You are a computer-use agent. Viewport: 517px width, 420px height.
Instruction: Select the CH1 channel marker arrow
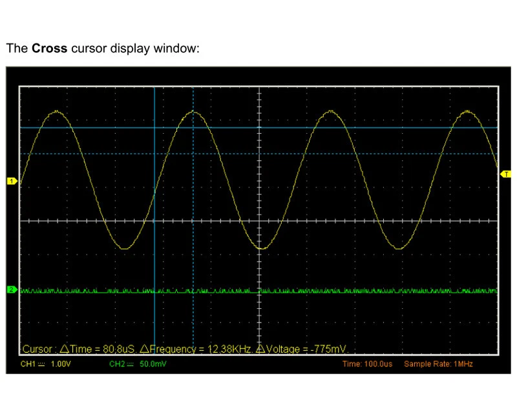(12, 181)
